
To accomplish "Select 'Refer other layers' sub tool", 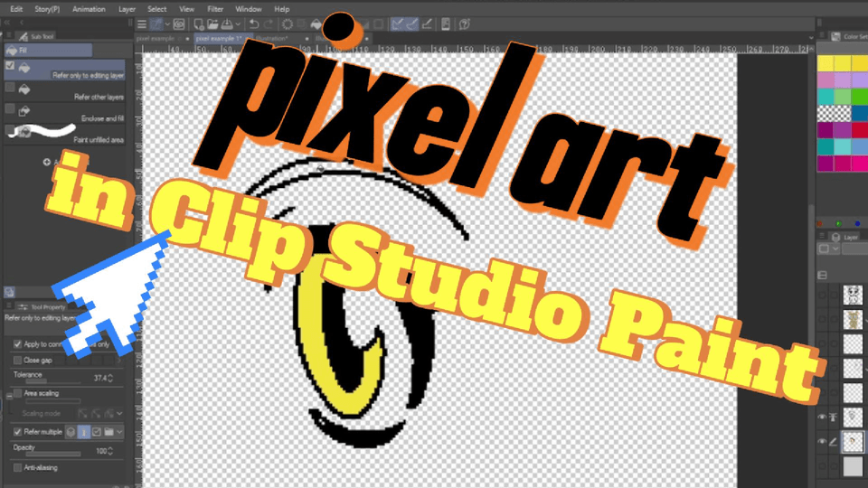I will coord(65,92).
